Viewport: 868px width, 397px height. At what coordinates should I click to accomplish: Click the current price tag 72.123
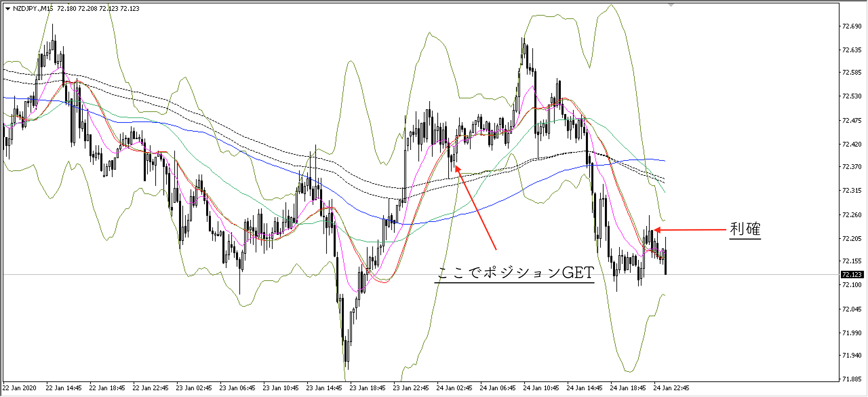852,275
